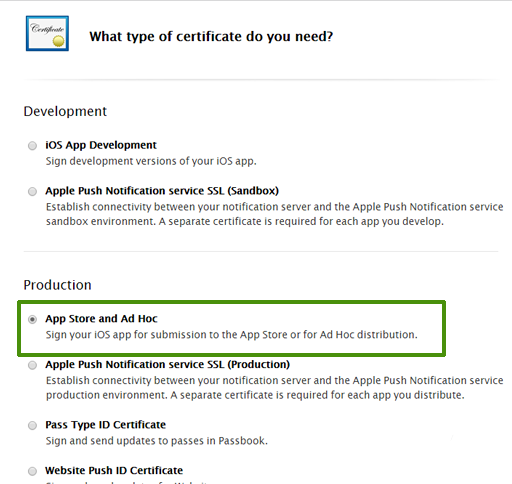Click the 'Pass Type ID Certificate' label
The image size is (512, 484).
(105, 425)
